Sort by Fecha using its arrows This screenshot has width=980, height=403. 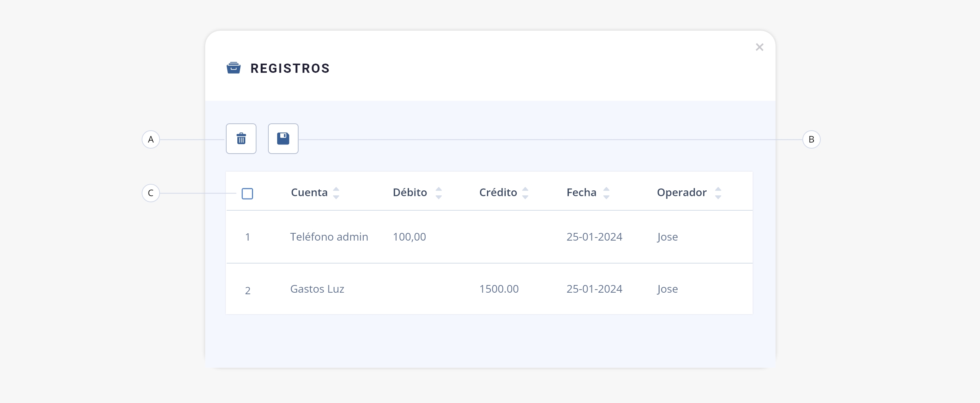[606, 193]
